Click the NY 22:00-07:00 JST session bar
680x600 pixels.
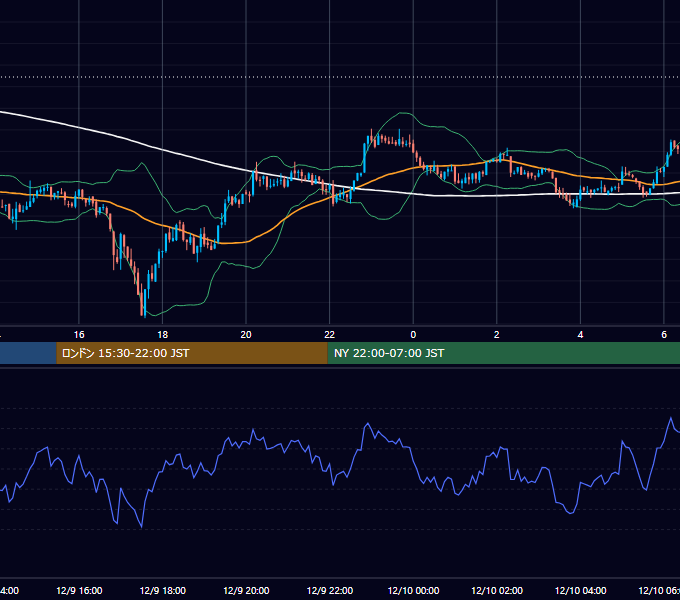503,353
